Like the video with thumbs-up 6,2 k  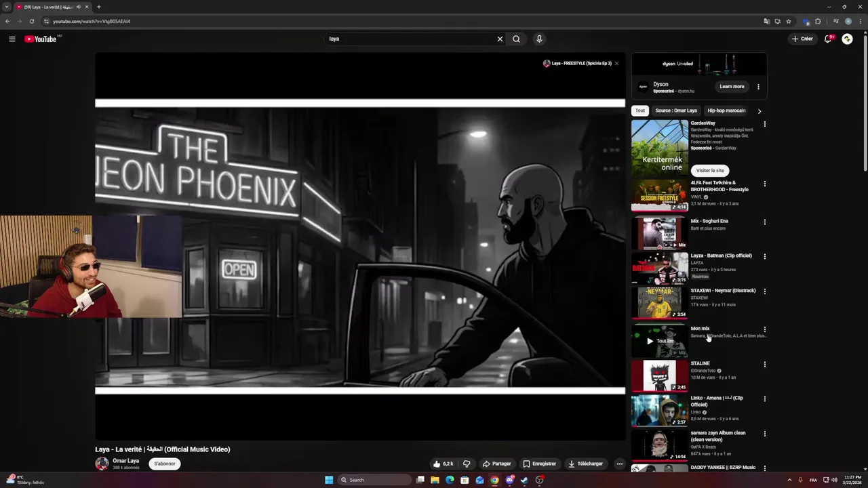pyautogui.click(x=443, y=464)
